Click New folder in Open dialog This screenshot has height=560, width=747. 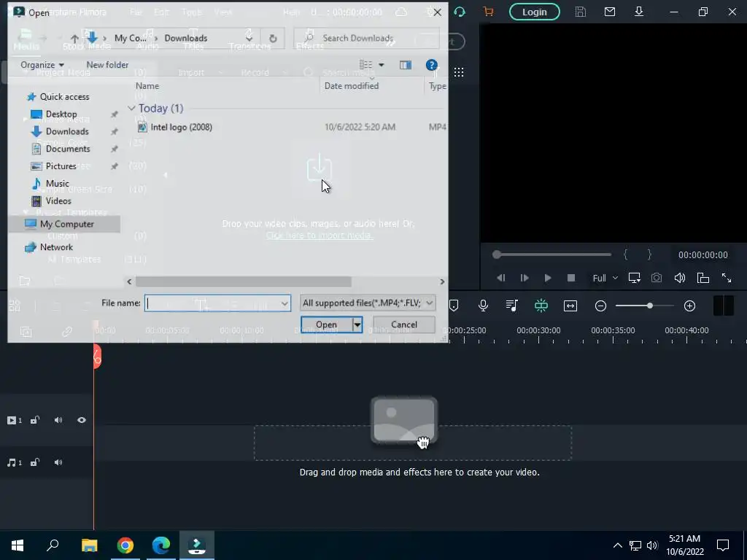click(x=107, y=65)
